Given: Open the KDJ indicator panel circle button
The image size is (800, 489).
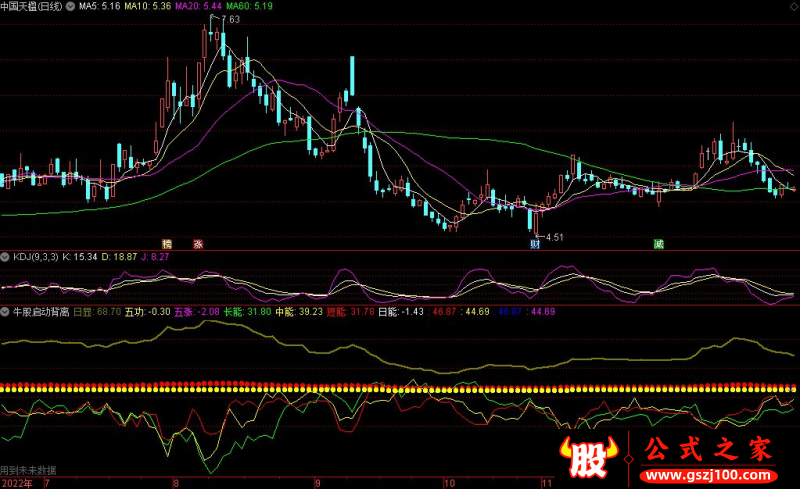Looking at the screenshot, I should (5, 257).
